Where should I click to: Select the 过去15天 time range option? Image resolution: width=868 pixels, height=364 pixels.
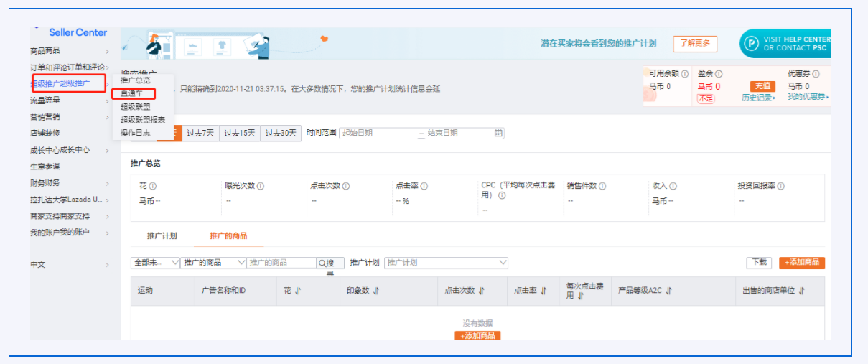coord(239,133)
